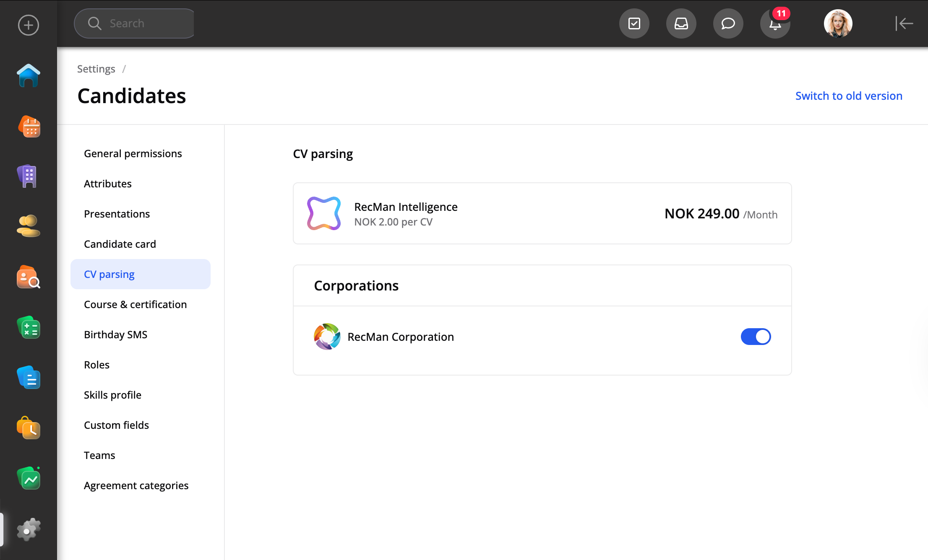Screen dimensions: 928x560
Task: Click Switch to old version link
Action: pos(848,96)
